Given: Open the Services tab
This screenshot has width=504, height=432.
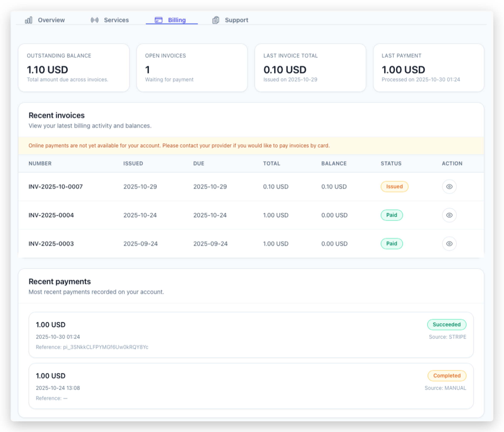Looking at the screenshot, I should click(116, 20).
